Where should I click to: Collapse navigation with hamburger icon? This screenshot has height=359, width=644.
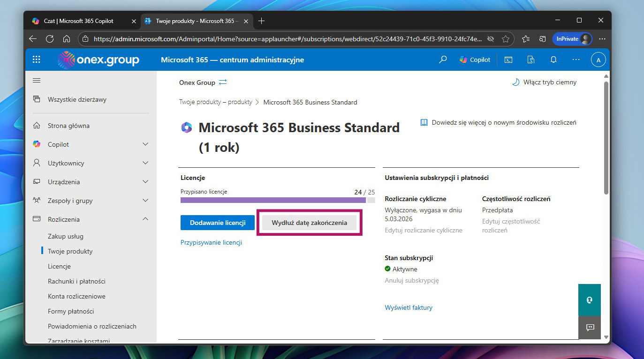tap(37, 80)
